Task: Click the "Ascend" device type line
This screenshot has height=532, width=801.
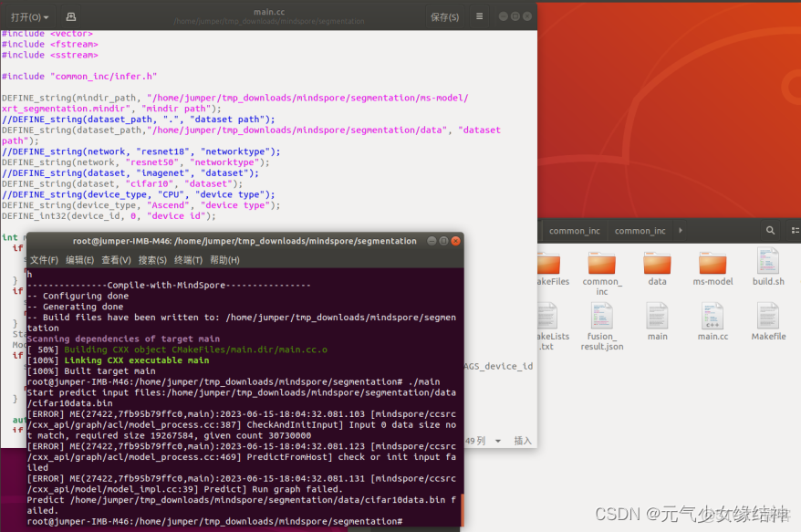Action: point(141,205)
